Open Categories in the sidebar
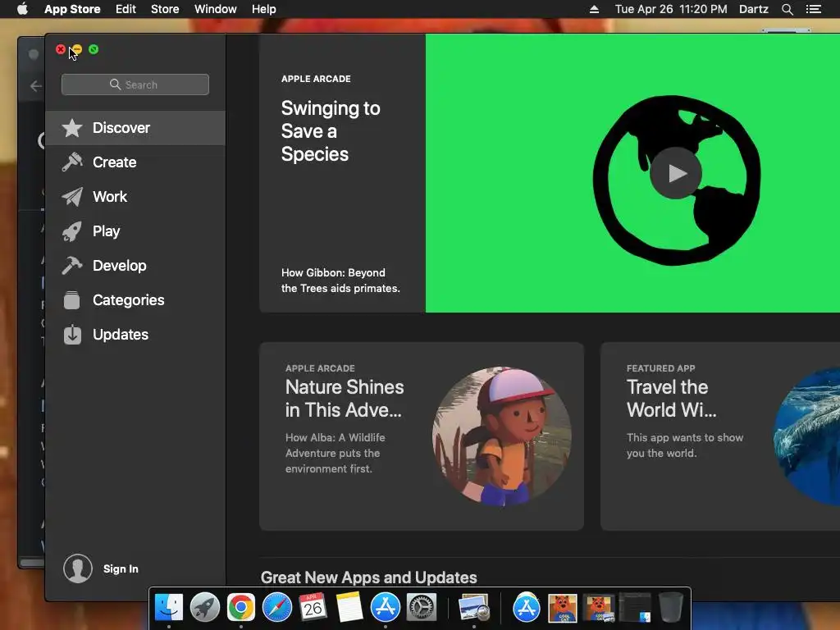840x630 pixels. click(x=135, y=300)
